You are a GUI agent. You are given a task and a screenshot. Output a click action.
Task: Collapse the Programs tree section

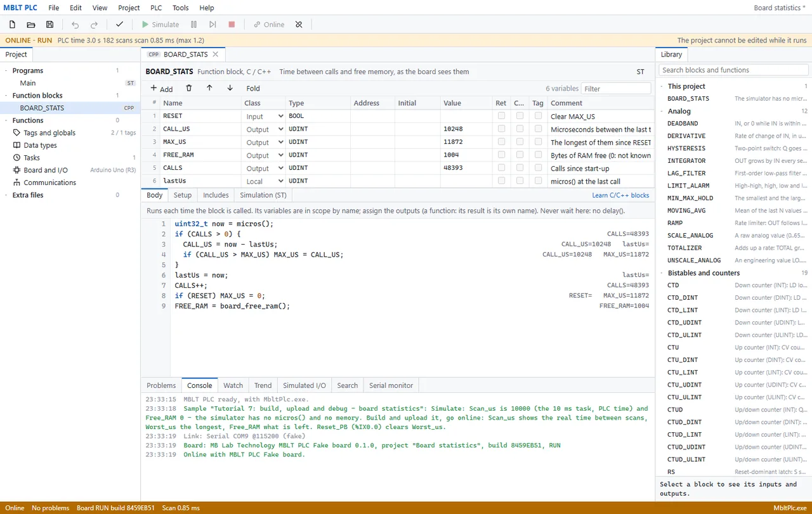6,71
